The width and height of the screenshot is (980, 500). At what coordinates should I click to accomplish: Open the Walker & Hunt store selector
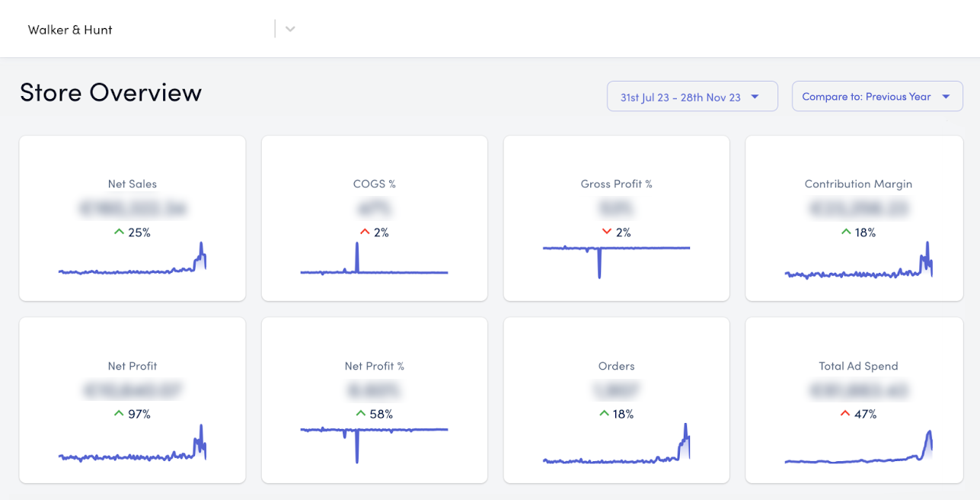coord(145,30)
